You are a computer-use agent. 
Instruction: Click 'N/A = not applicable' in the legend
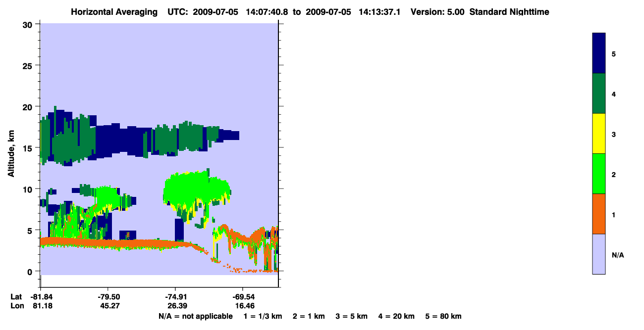click(195, 316)
